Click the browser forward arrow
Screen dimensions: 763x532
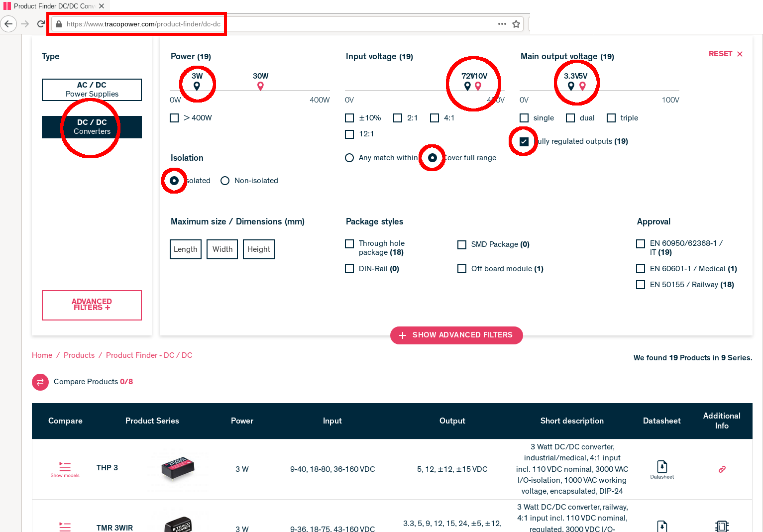click(25, 24)
